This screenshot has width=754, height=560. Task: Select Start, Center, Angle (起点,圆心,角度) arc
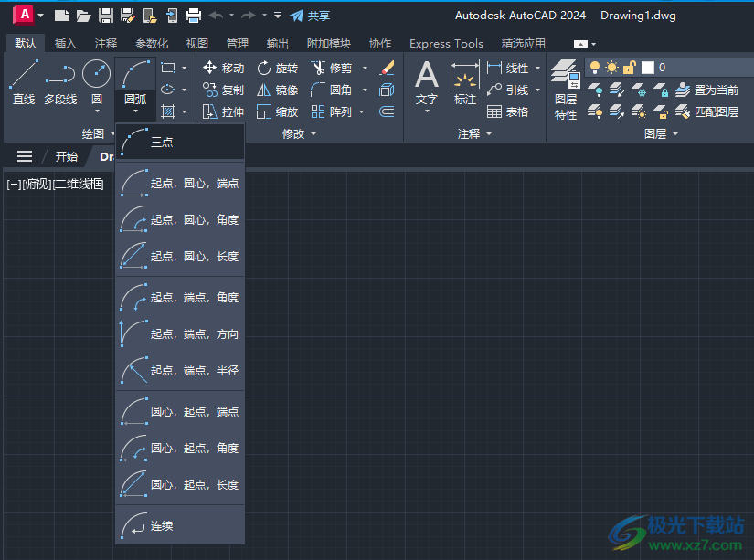180,219
